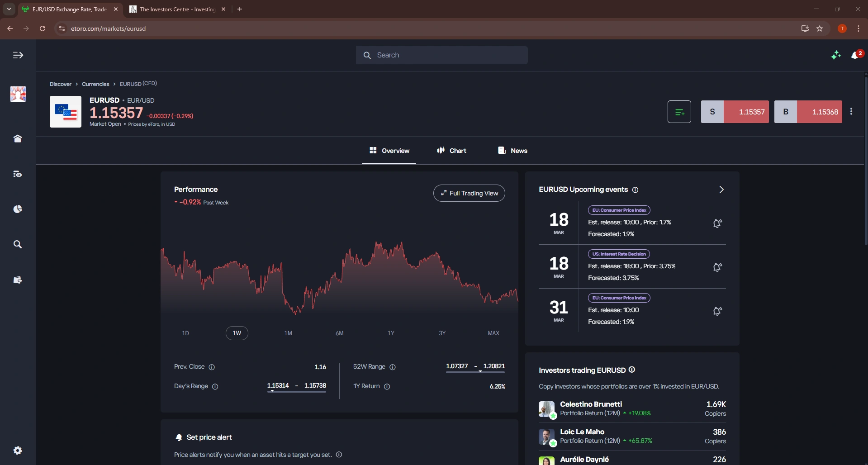Reload the page
The width and height of the screenshot is (868, 465).
43,28
